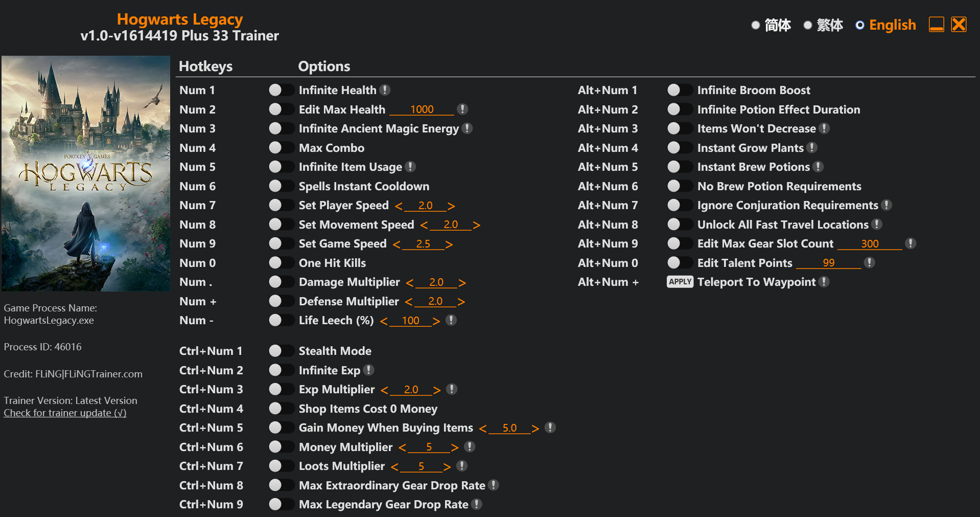Increase Set Player Speed with right arrow

point(451,206)
